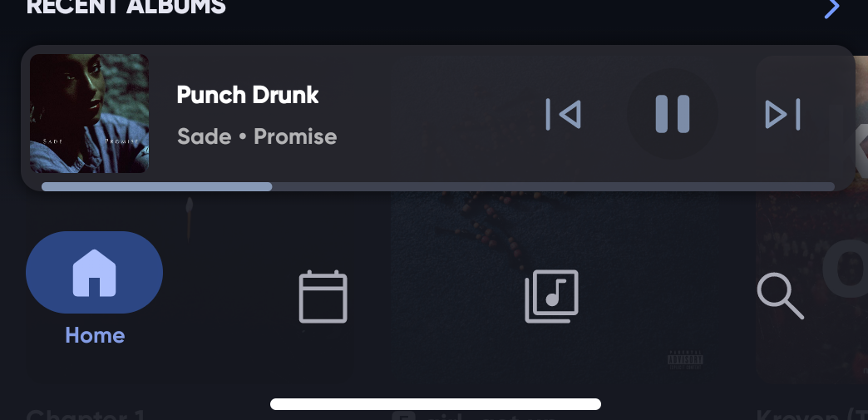Expand Recent Albums with the blue chevron
Viewport: 868px width, 420px height.
click(832, 8)
